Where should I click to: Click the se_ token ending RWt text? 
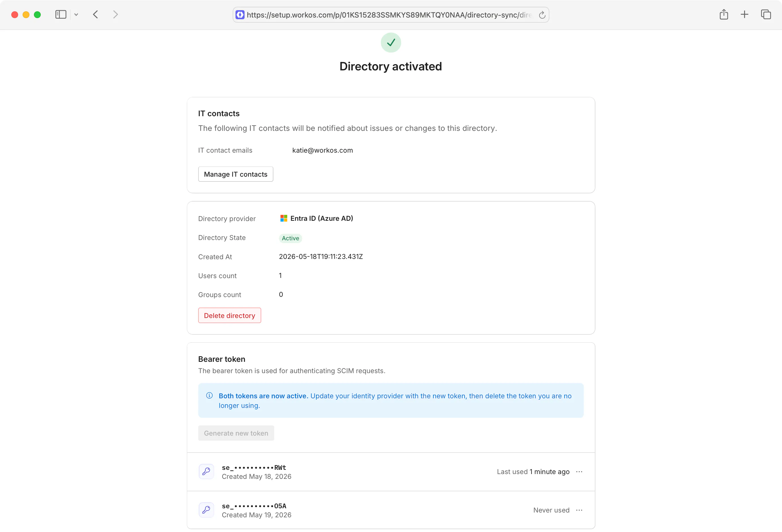[x=254, y=467]
